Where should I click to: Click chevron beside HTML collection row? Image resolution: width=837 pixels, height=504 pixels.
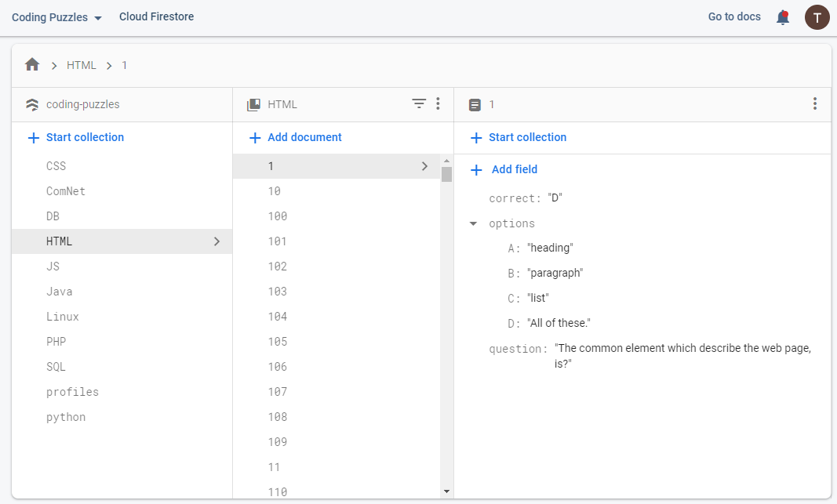217,241
